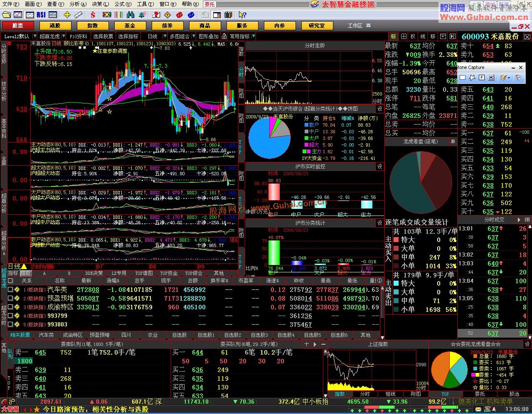Screen dimensions: 532x414
Task: Check the box for 预盈预增 row
Action: (x=10, y=299)
